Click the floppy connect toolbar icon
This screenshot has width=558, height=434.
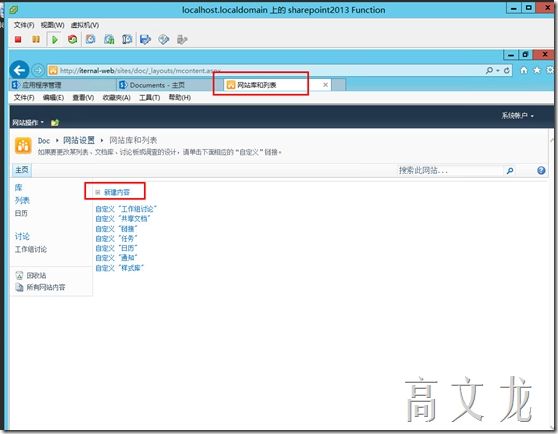tap(145, 39)
